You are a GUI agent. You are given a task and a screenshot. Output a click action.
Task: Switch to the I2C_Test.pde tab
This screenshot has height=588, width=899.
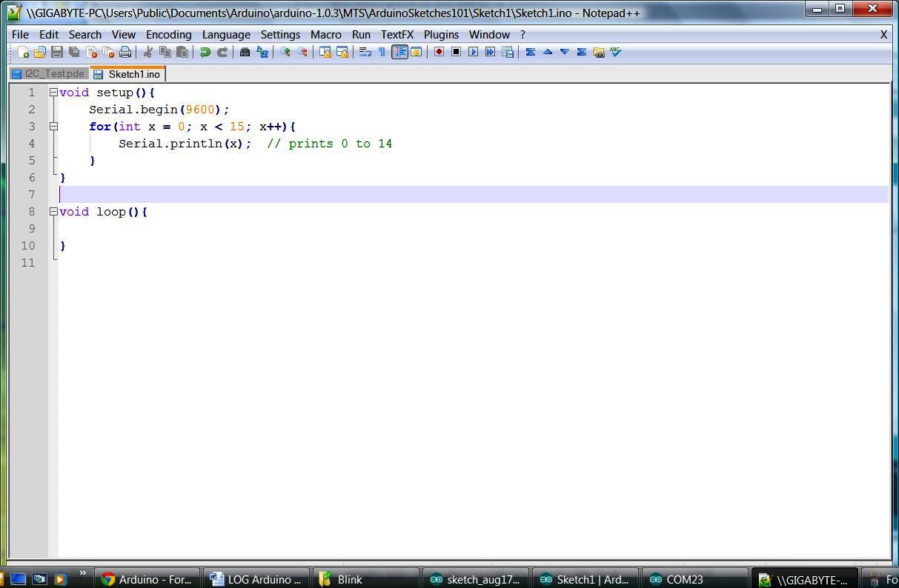coord(49,74)
